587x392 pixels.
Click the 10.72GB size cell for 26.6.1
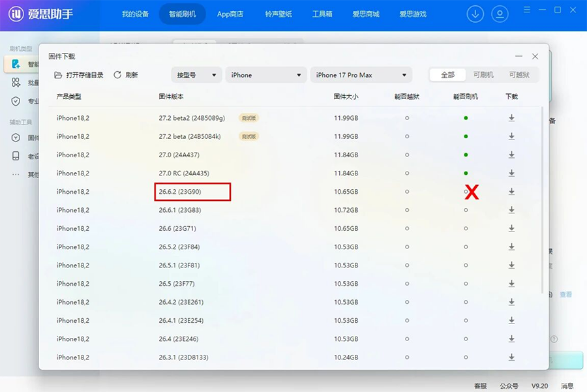click(346, 210)
